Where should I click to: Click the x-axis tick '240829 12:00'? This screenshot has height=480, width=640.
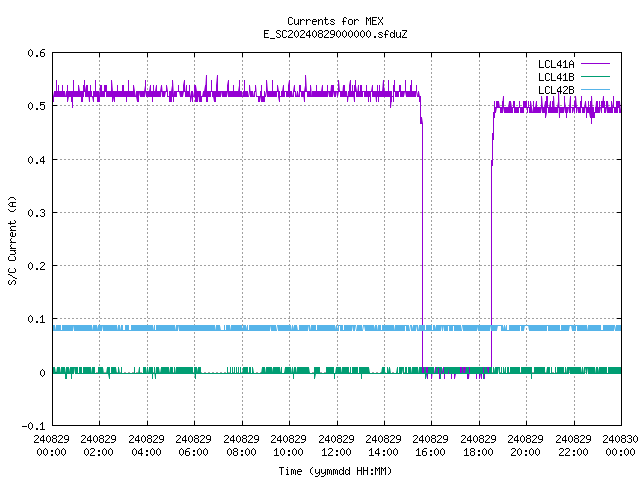click(x=336, y=445)
